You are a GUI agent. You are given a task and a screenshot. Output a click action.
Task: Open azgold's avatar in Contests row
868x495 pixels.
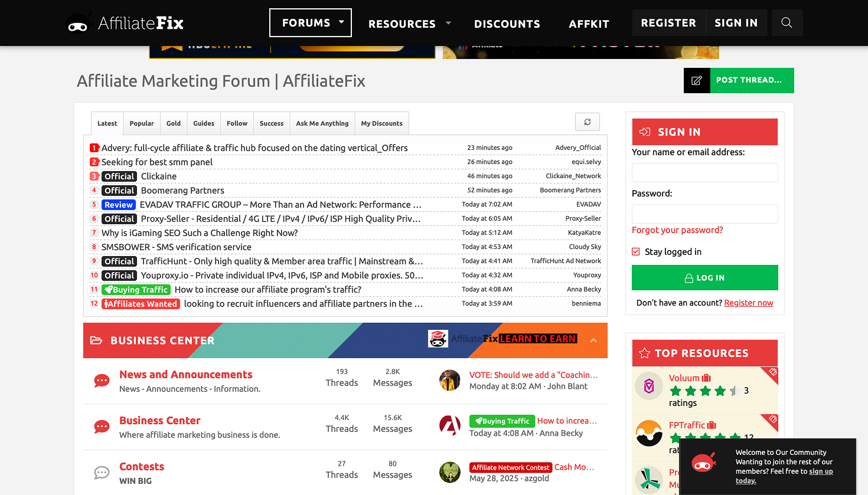click(x=450, y=472)
